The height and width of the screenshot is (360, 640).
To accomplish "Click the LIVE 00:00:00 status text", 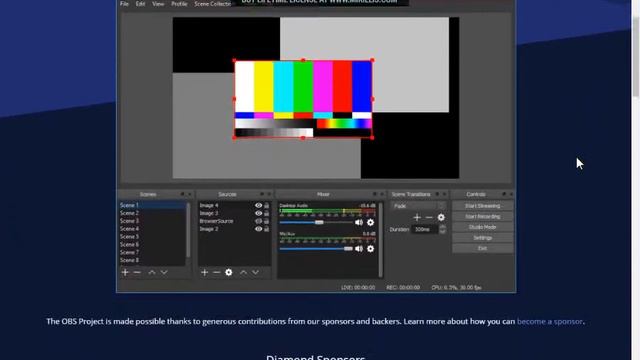I will [358, 288].
